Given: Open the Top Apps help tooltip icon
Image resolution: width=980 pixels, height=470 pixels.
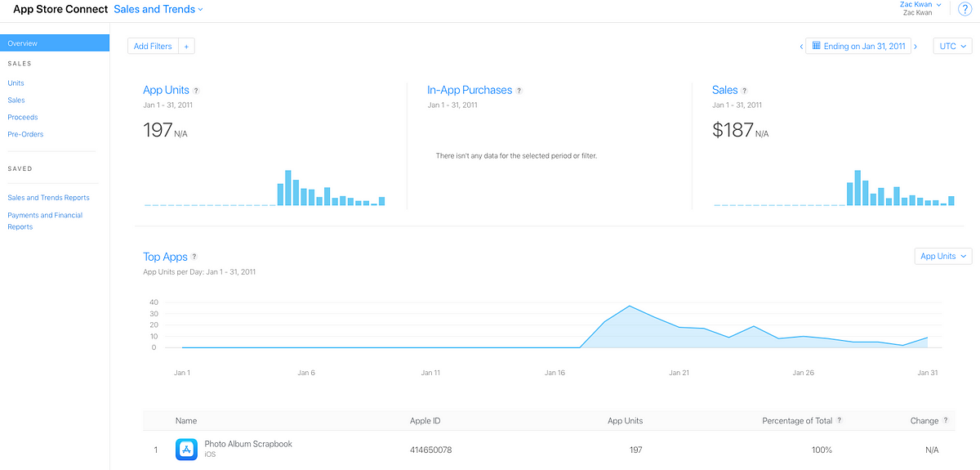Looking at the screenshot, I should click(x=194, y=257).
